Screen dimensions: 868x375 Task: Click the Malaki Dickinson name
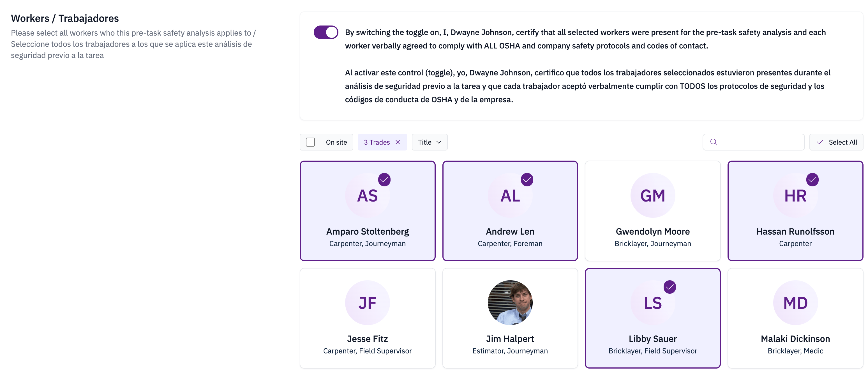(795, 339)
